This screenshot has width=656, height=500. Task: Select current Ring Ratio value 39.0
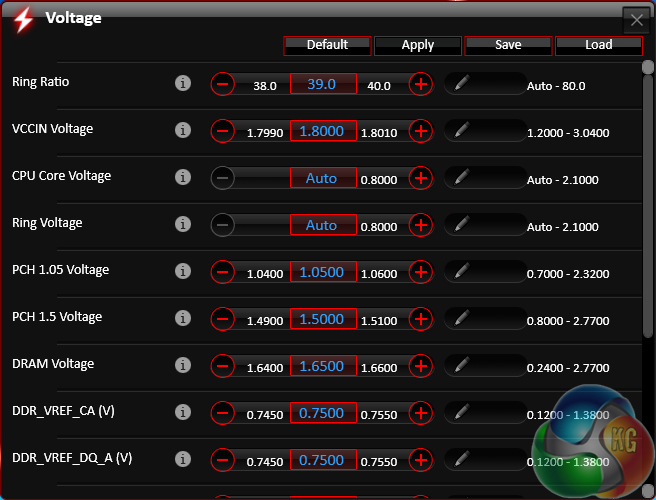coord(323,84)
